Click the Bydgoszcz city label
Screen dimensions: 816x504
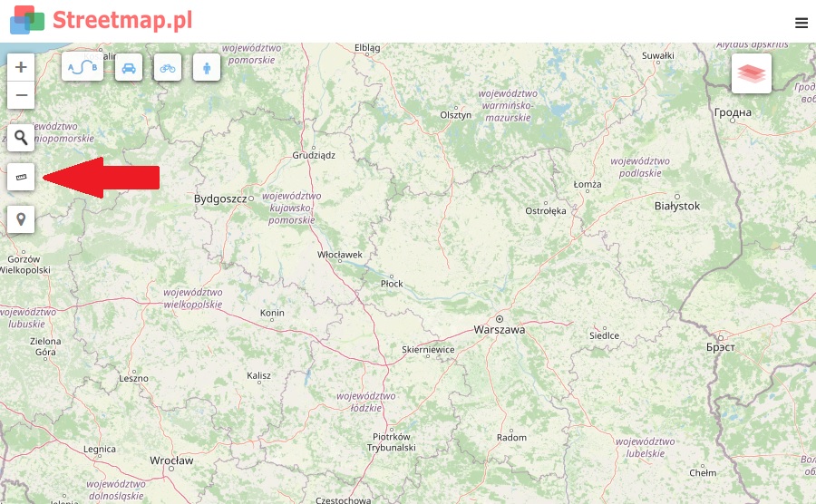220,199
